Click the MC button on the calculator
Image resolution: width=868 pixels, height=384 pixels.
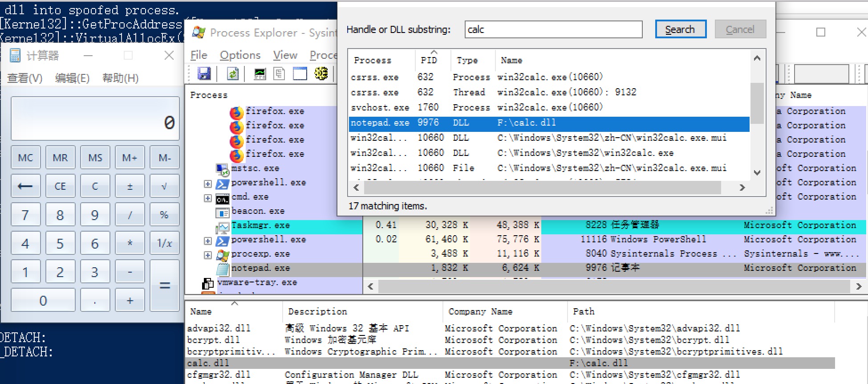25,158
